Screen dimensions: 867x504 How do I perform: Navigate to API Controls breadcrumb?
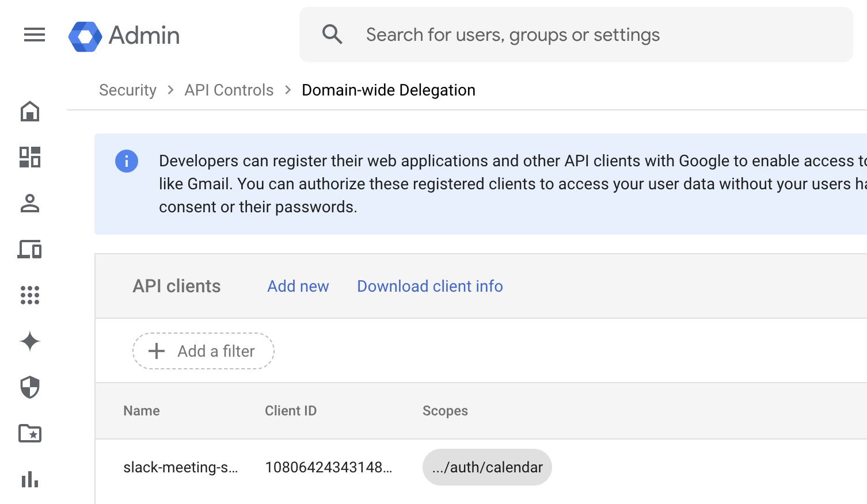pyautogui.click(x=229, y=90)
